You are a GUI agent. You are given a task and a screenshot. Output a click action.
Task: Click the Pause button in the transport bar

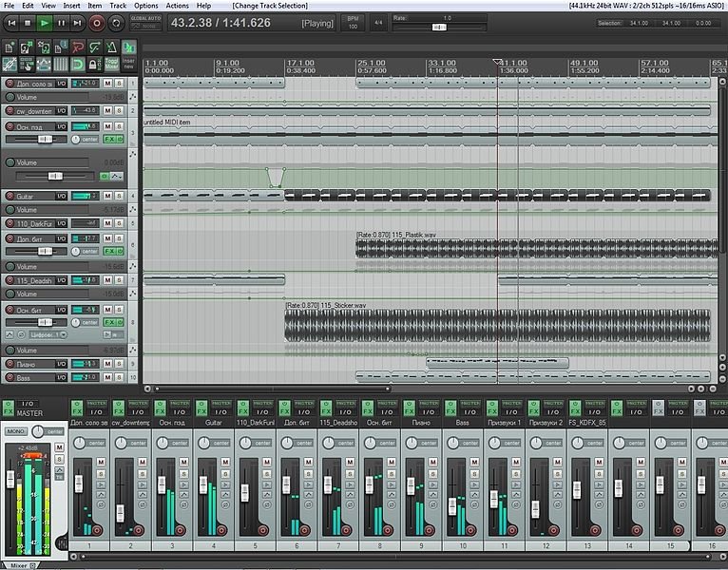62,22
